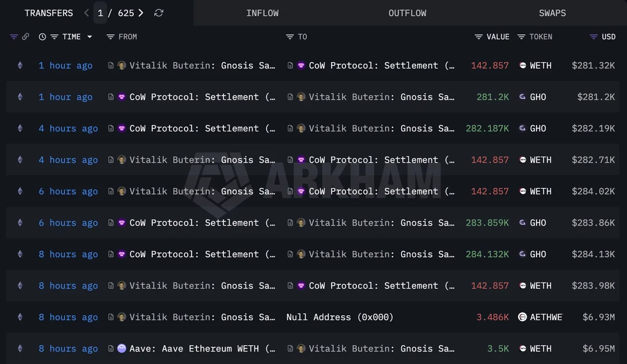Click the refresh transfers icon
Image resolution: width=627 pixels, height=364 pixels.
[159, 13]
